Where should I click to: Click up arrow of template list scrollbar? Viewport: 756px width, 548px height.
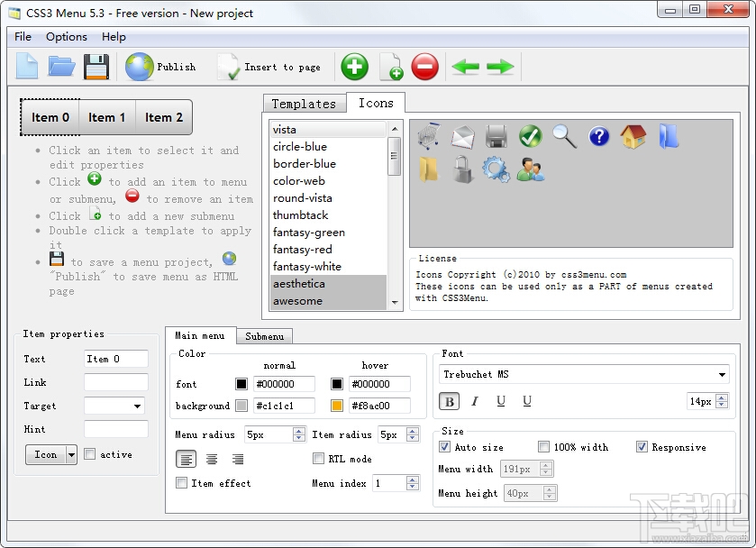tap(395, 129)
